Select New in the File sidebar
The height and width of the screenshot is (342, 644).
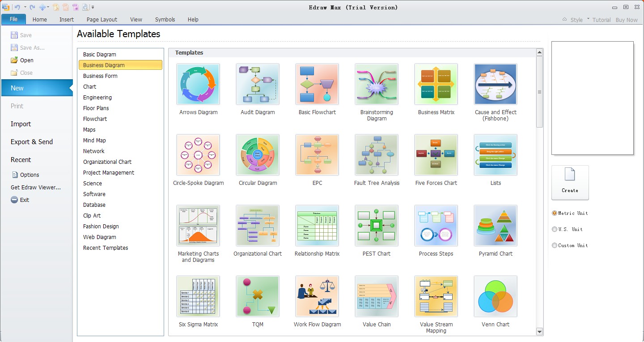[37, 88]
